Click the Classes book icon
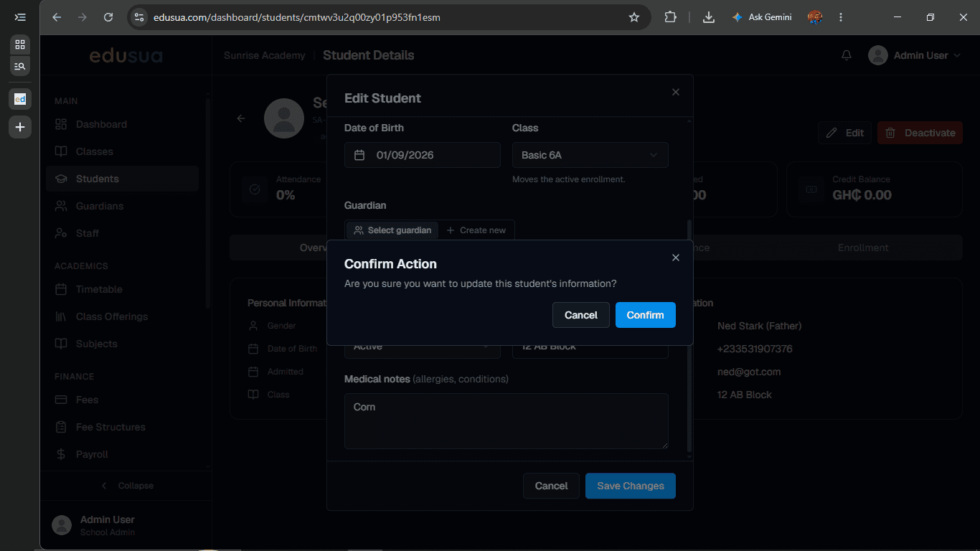 (x=61, y=151)
